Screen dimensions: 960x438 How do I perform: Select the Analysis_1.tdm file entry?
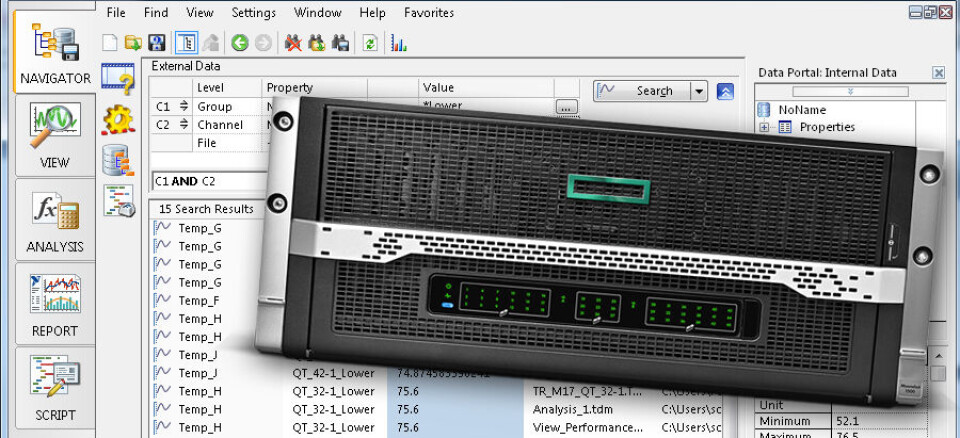(x=572, y=409)
